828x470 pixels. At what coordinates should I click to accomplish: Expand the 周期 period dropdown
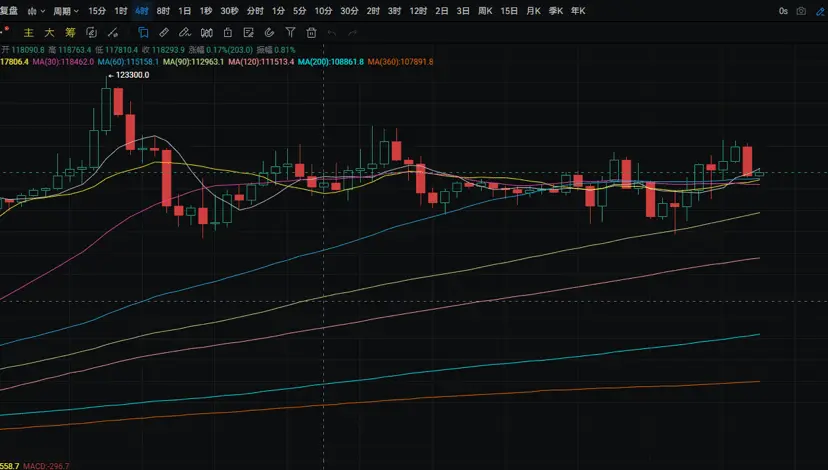click(x=65, y=11)
